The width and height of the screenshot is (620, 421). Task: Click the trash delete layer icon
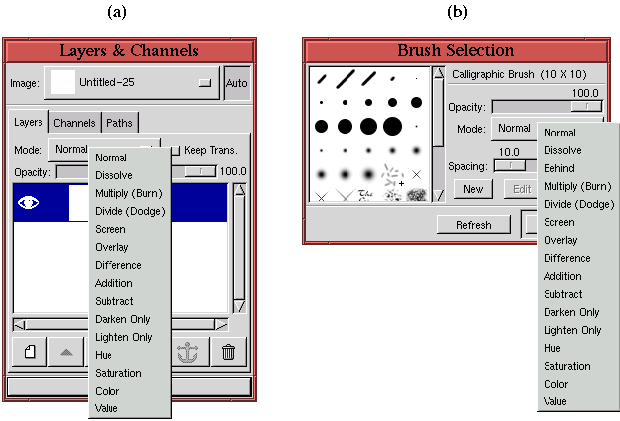(x=228, y=351)
